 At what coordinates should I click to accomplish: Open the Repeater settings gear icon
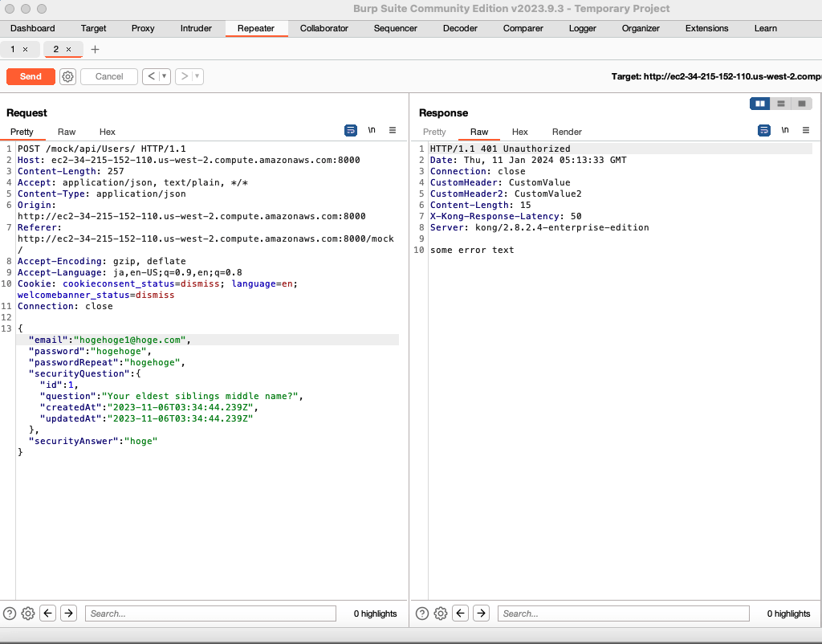(68, 76)
